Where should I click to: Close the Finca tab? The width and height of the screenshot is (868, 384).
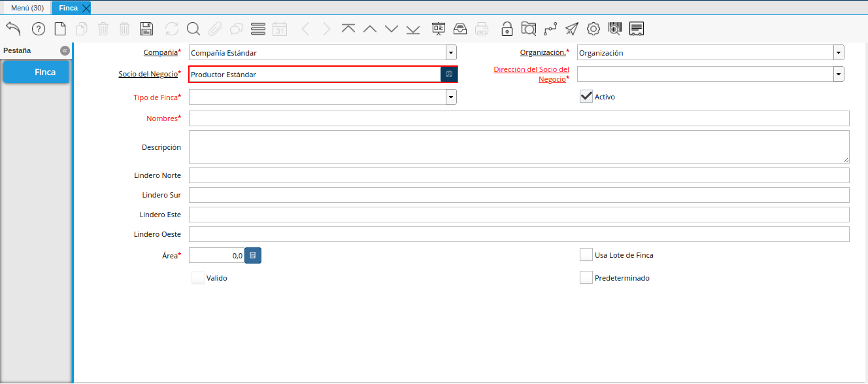(x=86, y=9)
